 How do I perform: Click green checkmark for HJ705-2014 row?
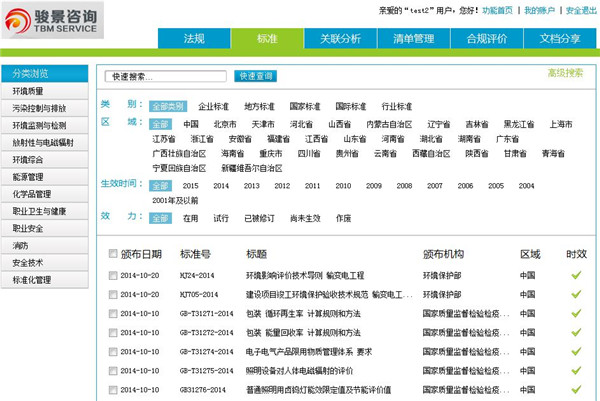pos(575,294)
